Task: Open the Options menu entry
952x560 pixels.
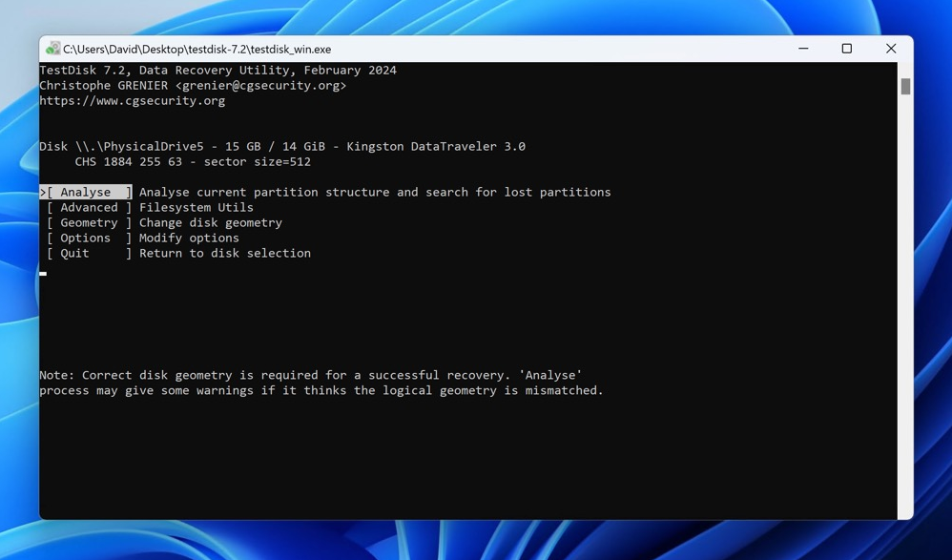Action: point(86,238)
